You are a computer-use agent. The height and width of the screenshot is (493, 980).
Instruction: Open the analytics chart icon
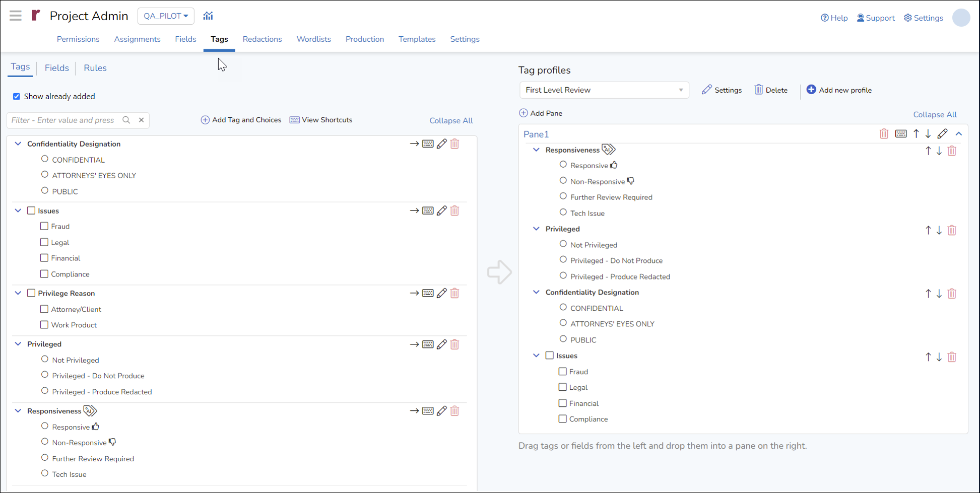coord(208,16)
